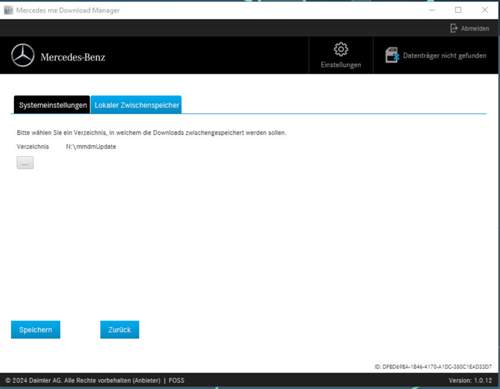Screen dimensions: 500x389
Task: Save settings with Speichern button
Action: click(x=36, y=330)
